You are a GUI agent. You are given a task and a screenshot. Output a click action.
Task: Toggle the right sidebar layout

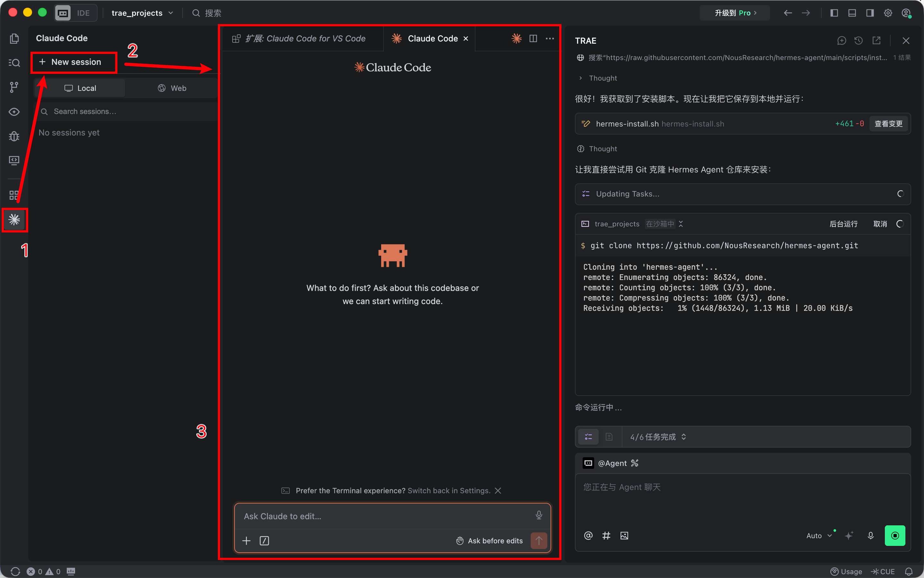point(870,13)
